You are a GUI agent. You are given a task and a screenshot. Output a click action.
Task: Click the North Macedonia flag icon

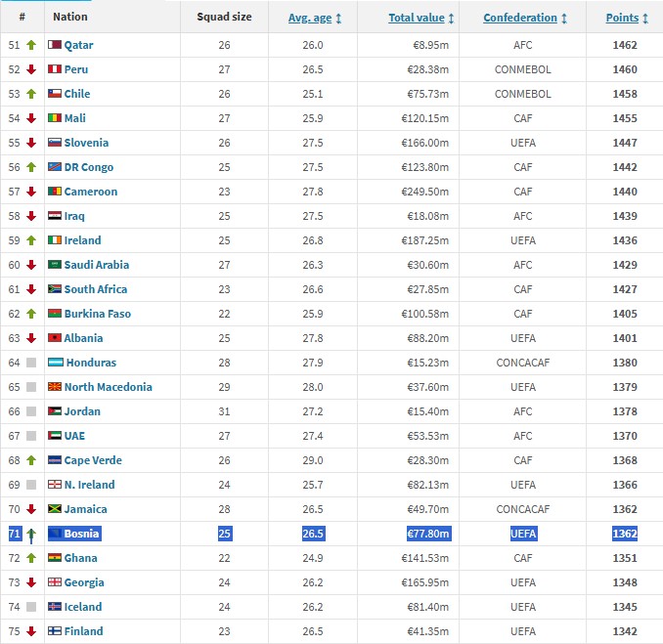coord(55,387)
